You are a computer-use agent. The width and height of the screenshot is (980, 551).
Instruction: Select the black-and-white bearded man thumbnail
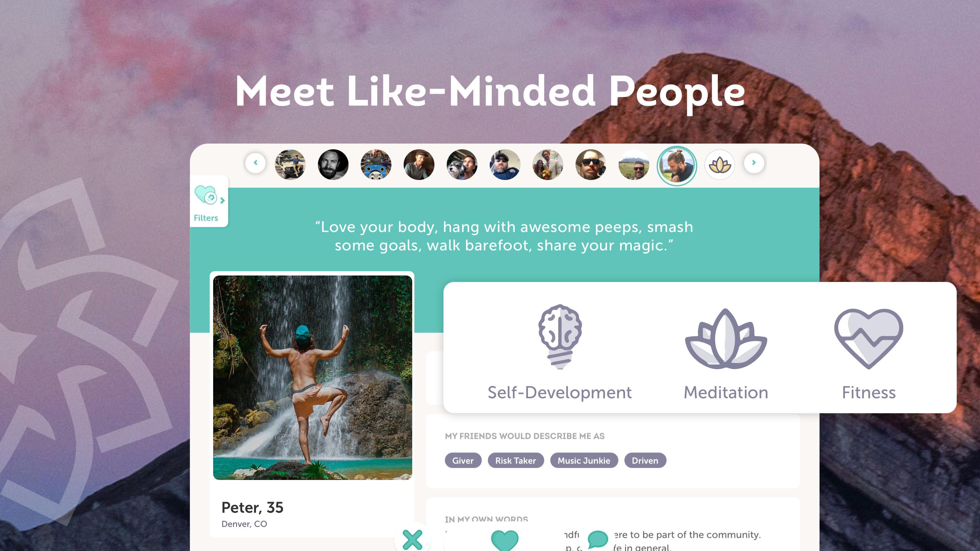[333, 164]
